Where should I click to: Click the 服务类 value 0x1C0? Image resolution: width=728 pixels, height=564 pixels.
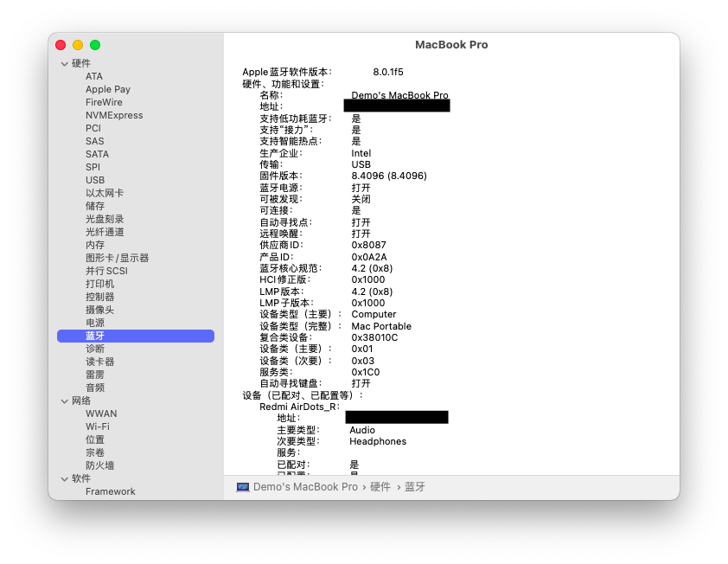[x=366, y=373]
